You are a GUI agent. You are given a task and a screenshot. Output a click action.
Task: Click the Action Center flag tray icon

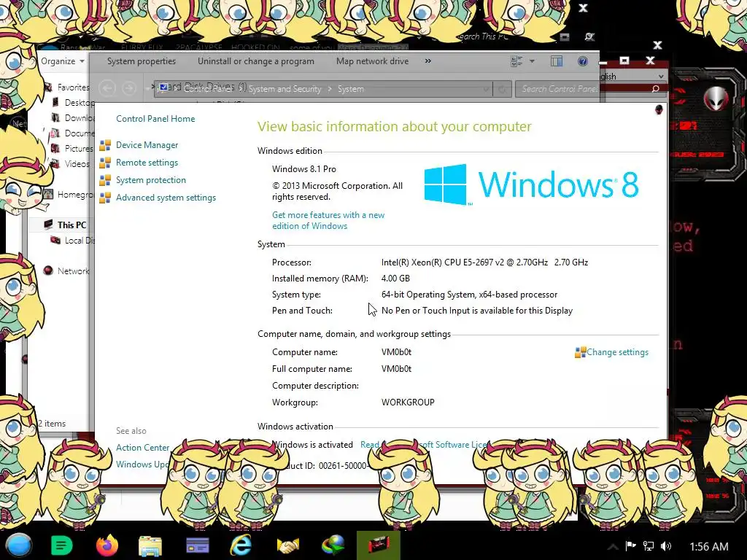[630, 545]
